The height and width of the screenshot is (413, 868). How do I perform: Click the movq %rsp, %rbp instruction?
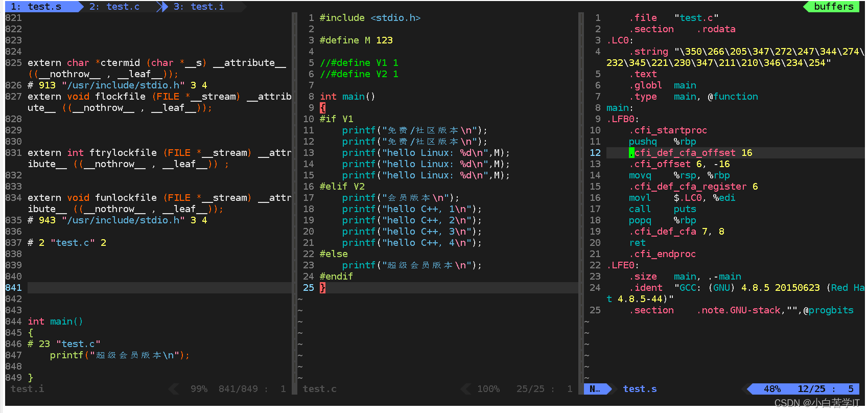(679, 175)
